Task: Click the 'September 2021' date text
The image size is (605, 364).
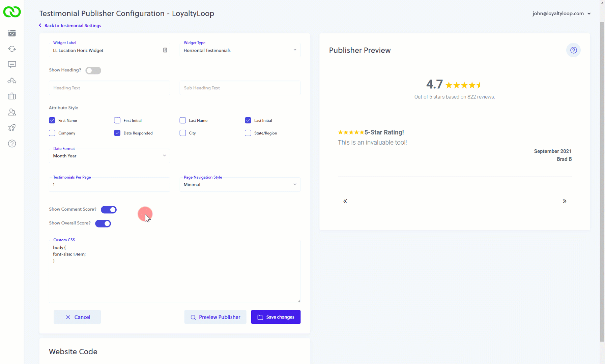Action: [553, 151]
